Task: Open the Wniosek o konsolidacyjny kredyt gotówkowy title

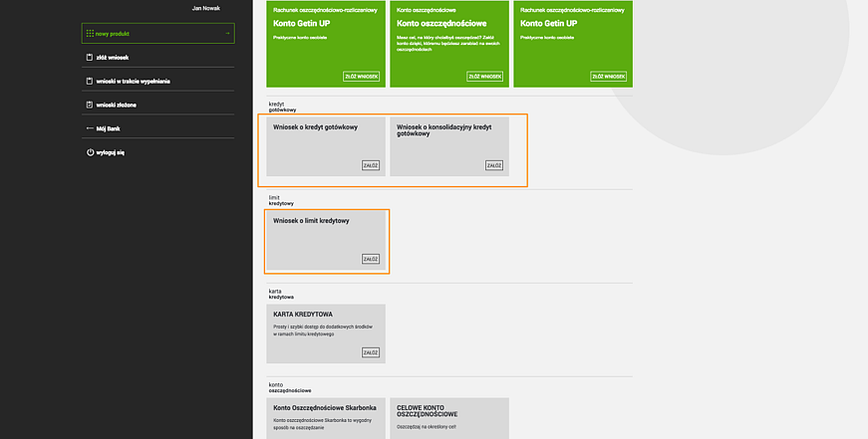Action: click(443, 130)
